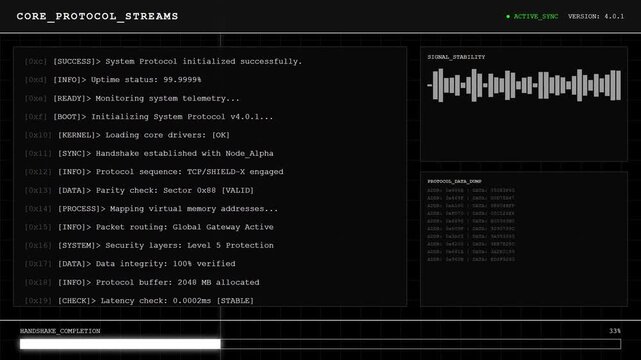Select the Protocol buffer: 2048 MB line
641x360 pixels.
pos(142,282)
